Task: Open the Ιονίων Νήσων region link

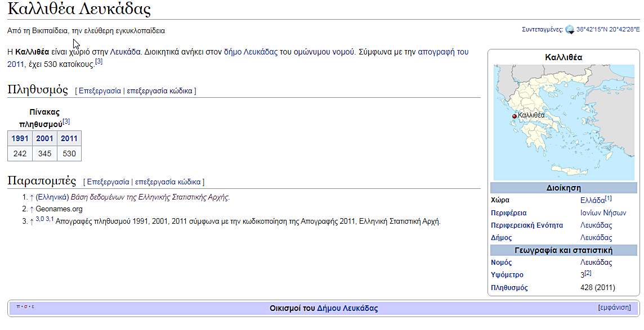Action: (x=603, y=213)
